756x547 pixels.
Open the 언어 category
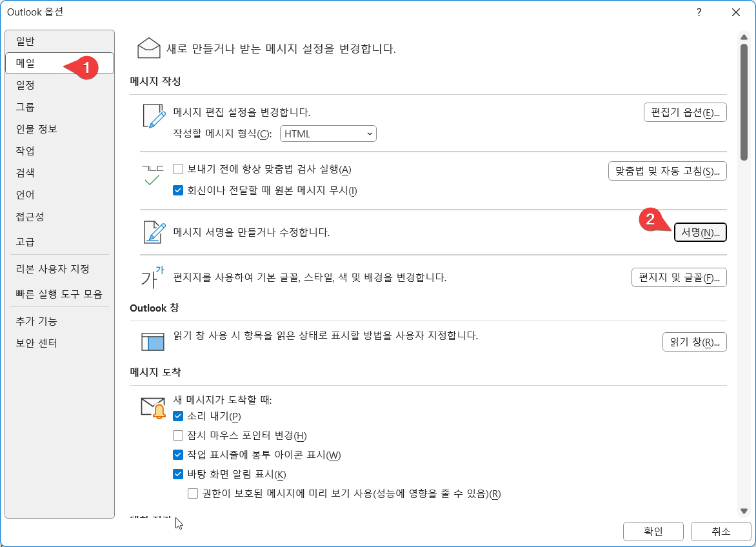(x=60, y=195)
